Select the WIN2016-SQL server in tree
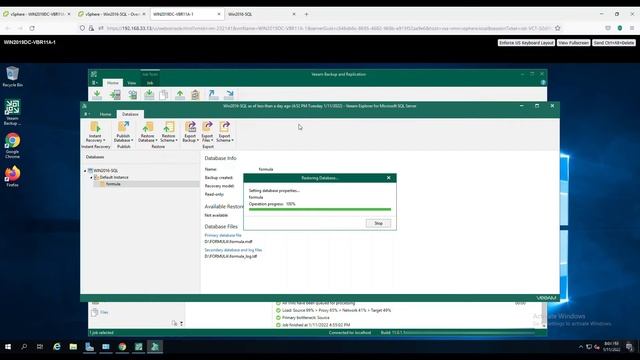The width and height of the screenshot is (640, 360). tap(106, 171)
